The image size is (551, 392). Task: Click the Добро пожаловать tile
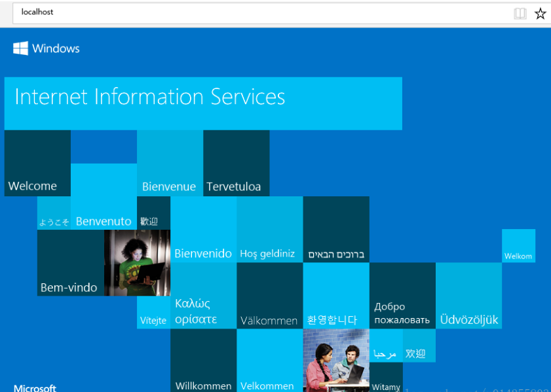click(x=403, y=296)
